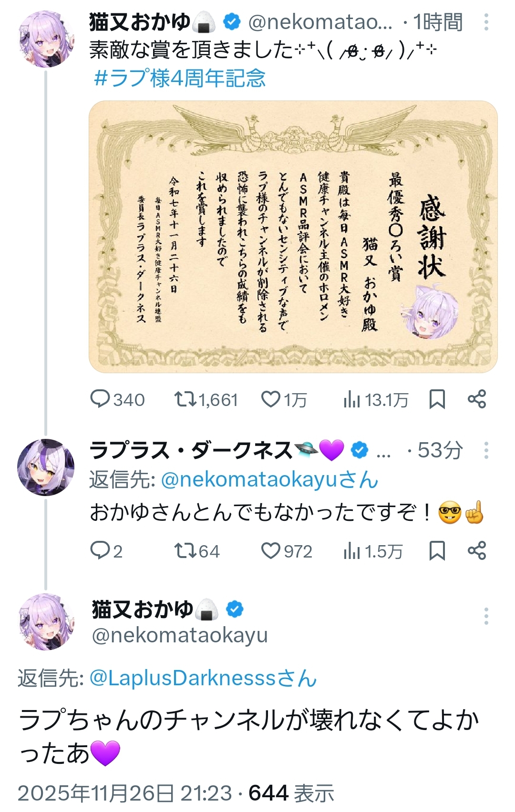The width and height of the screenshot is (515, 812).
Task: Repost the 猫又おかゆ award tweet
Action: tap(185, 399)
